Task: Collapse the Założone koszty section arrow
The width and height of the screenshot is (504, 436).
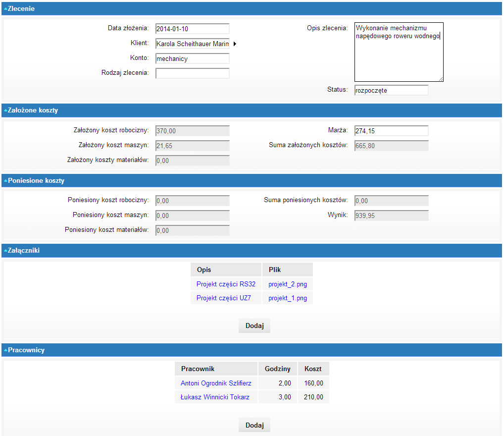Action: coord(5,110)
